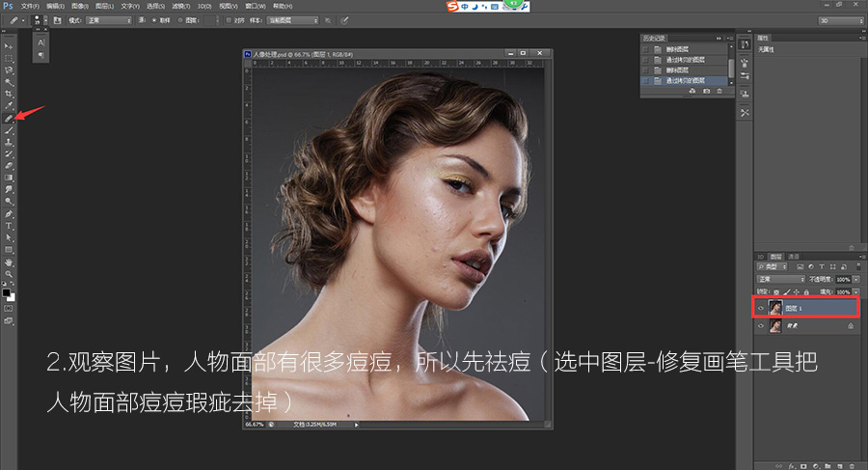Select the Crop tool
868x470 pixels.
[9, 95]
